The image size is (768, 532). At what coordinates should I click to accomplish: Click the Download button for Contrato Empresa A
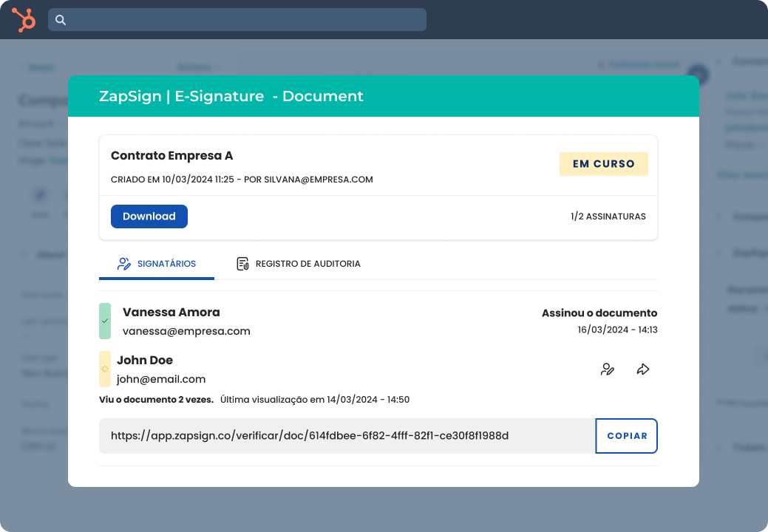[149, 216]
